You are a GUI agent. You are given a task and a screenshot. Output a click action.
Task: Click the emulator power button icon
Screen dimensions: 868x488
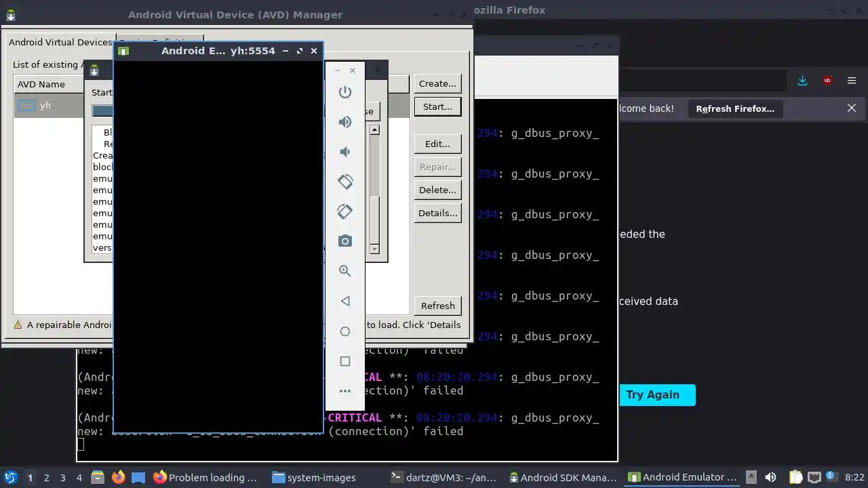[345, 91]
